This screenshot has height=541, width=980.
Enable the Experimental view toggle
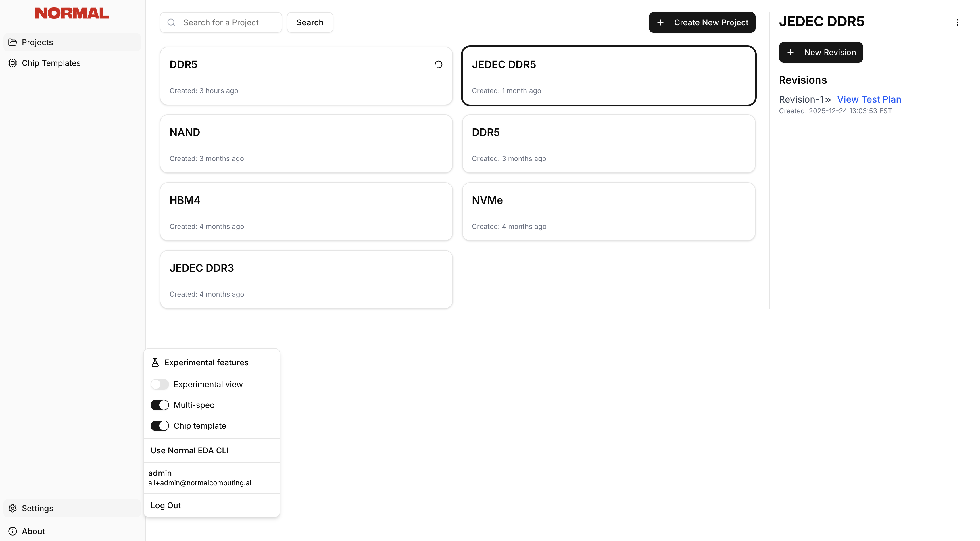(x=160, y=384)
